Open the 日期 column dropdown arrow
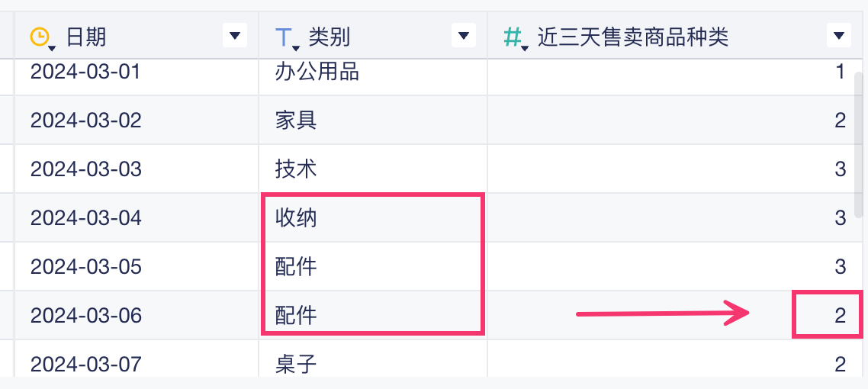Image resolution: width=868 pixels, height=389 pixels. (x=234, y=35)
